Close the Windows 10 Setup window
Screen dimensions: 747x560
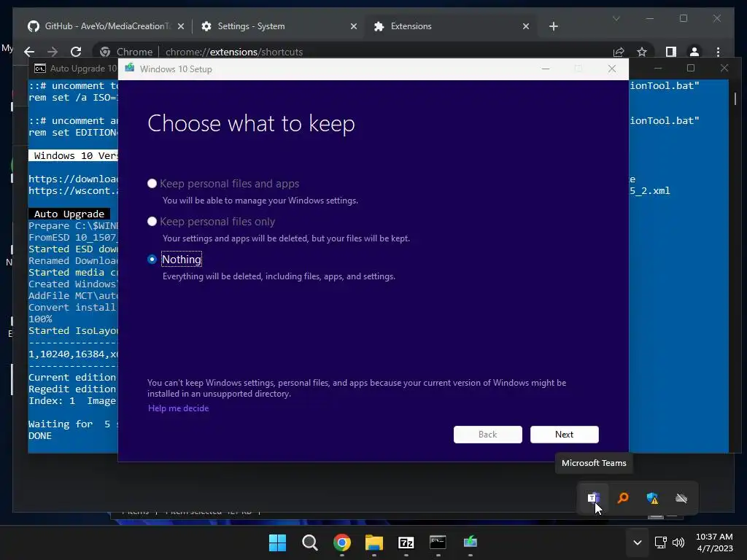(612, 69)
